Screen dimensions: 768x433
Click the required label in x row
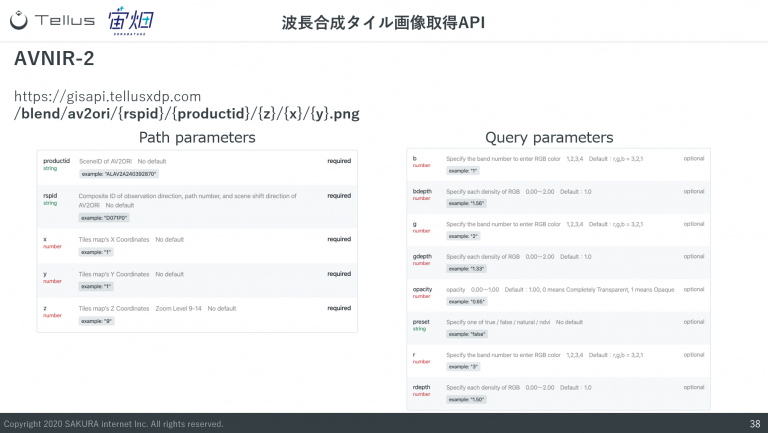point(339,239)
